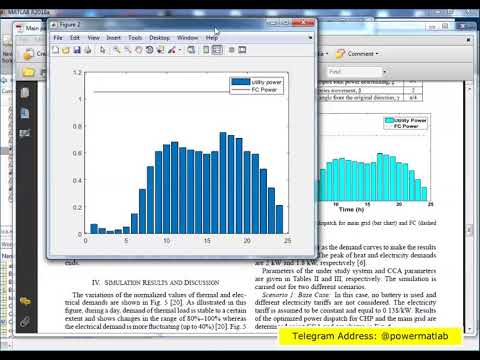The height and width of the screenshot is (360, 480).
Task: Click Time (h) axis label in PDF figure
Action: [351, 210]
